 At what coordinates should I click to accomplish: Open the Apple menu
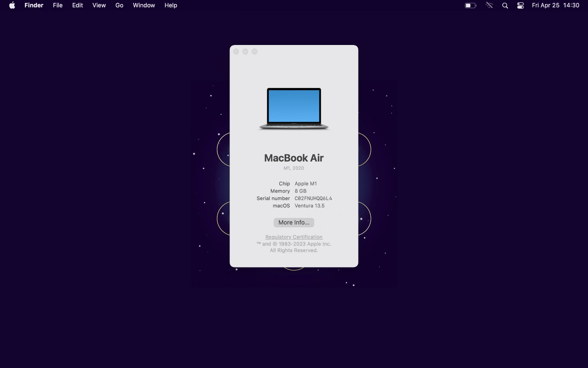click(x=12, y=5)
